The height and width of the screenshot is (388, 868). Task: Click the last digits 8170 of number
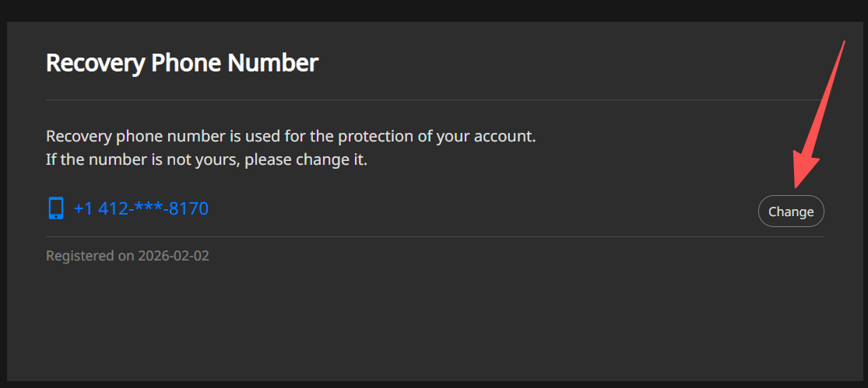tap(189, 208)
